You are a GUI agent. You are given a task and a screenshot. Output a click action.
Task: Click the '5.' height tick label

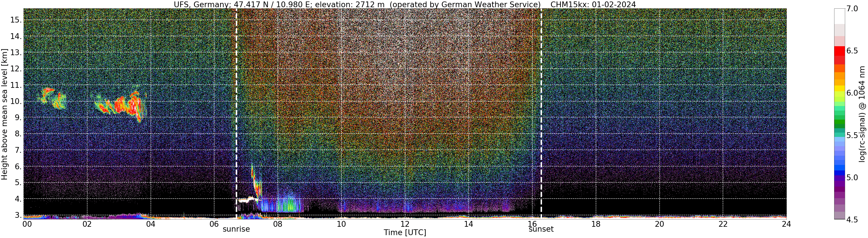pos(18,183)
